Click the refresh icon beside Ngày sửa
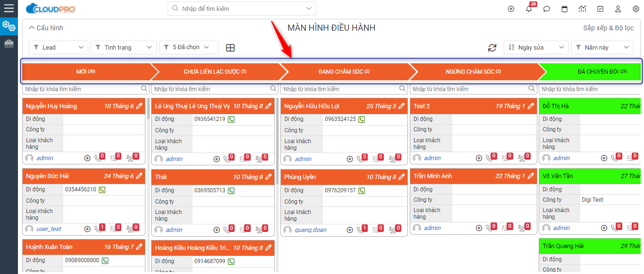Image resolution: width=644 pixels, height=274 pixels. point(492,48)
